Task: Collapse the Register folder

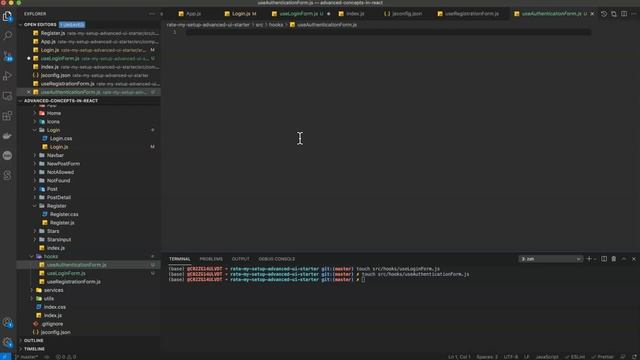Action: [x=56, y=206]
